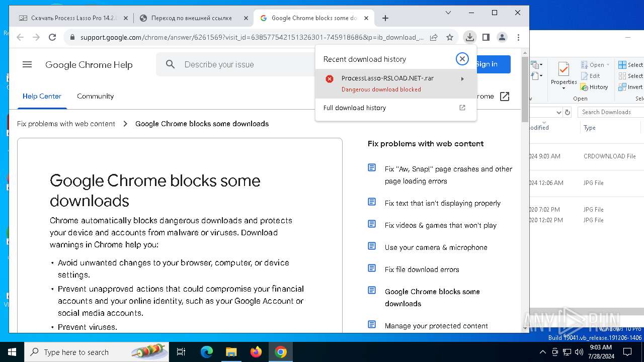Launch Microsoft Edge from the taskbar

point(207,352)
